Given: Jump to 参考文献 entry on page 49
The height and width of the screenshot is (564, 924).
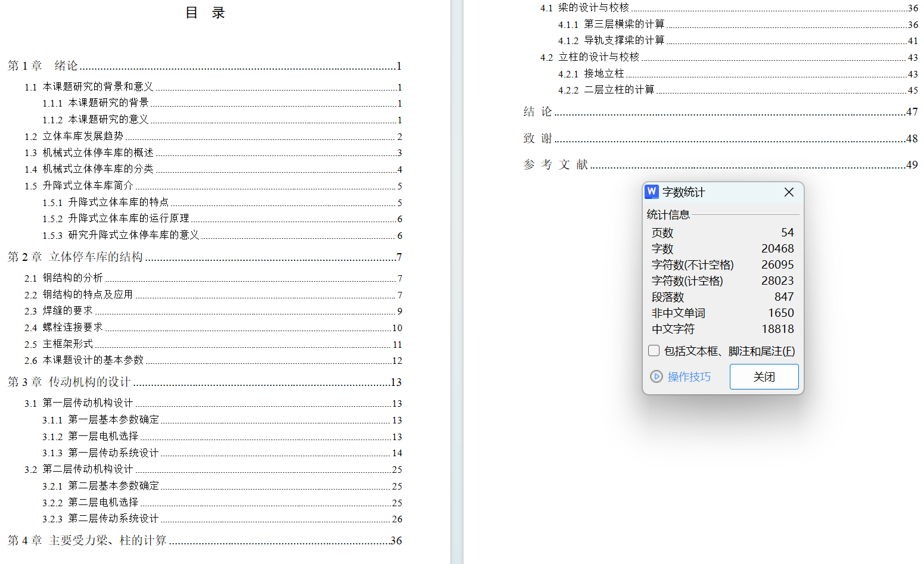Looking at the screenshot, I should (721, 164).
